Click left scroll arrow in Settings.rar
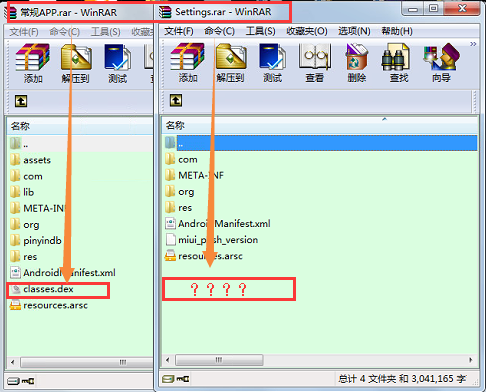This screenshot has height=392, width=486. click(168, 360)
